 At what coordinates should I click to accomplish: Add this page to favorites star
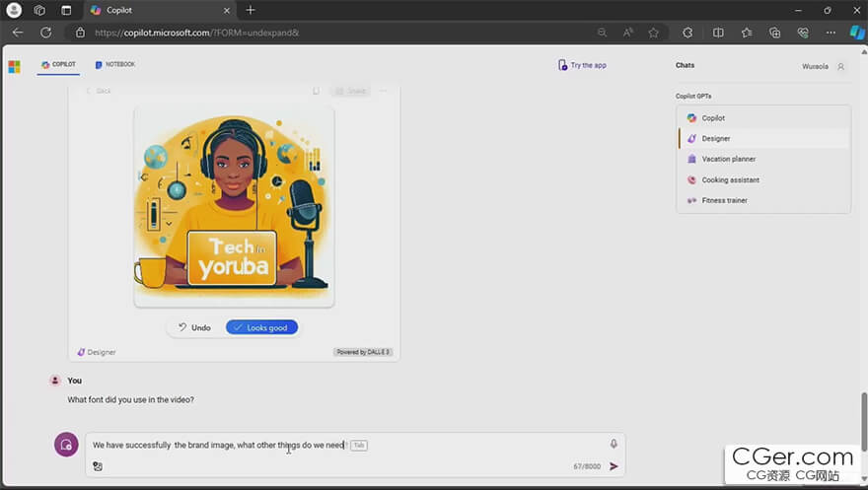coord(654,33)
